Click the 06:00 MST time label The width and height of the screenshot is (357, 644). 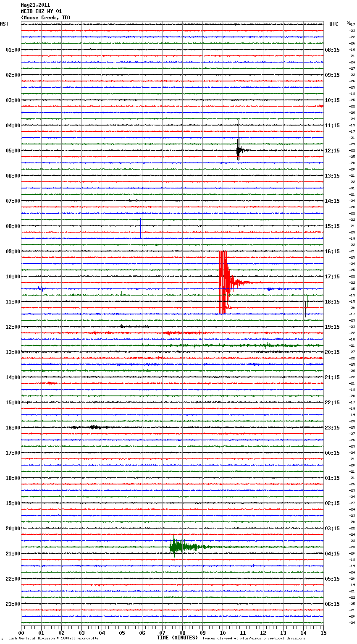pos(13,176)
